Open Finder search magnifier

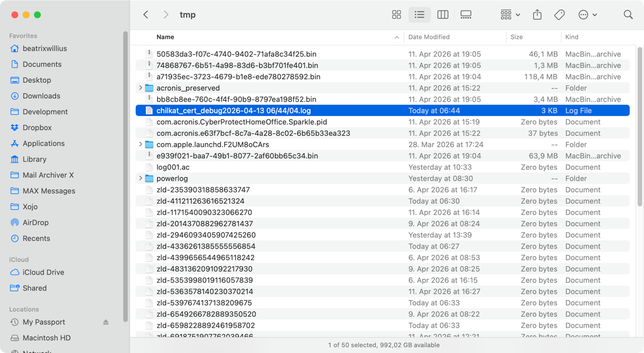(628, 15)
